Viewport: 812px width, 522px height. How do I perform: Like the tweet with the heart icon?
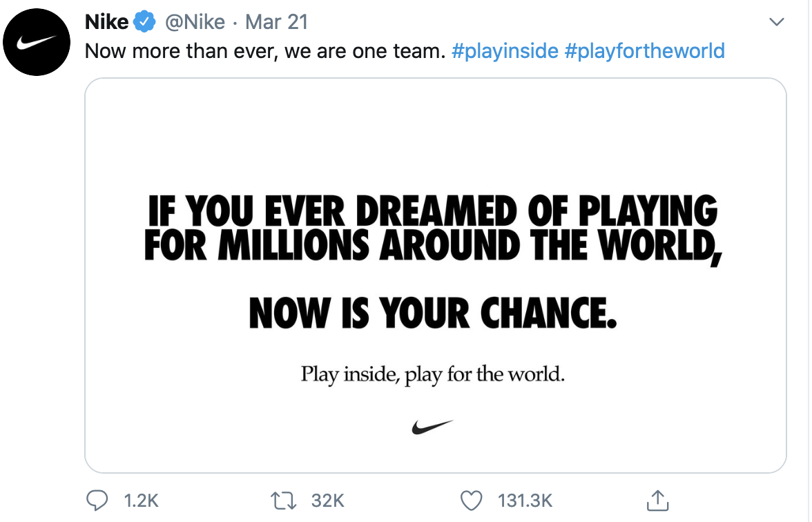click(x=471, y=500)
